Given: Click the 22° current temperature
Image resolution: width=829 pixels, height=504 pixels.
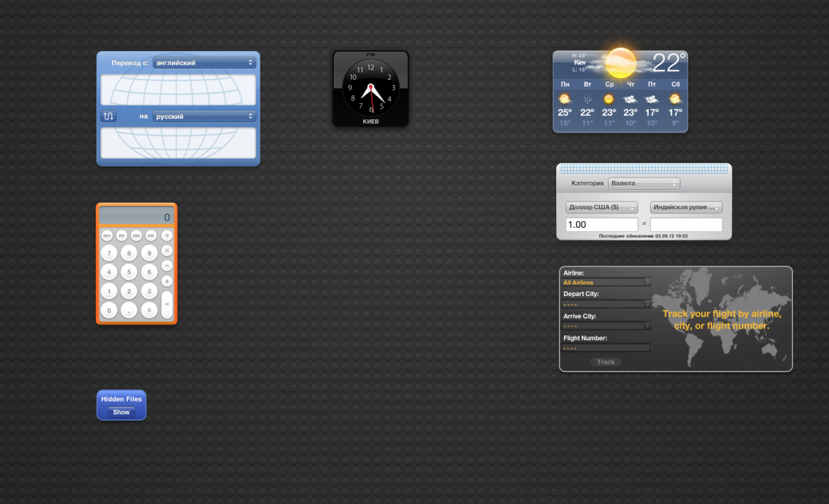Looking at the screenshot, I should [x=669, y=63].
